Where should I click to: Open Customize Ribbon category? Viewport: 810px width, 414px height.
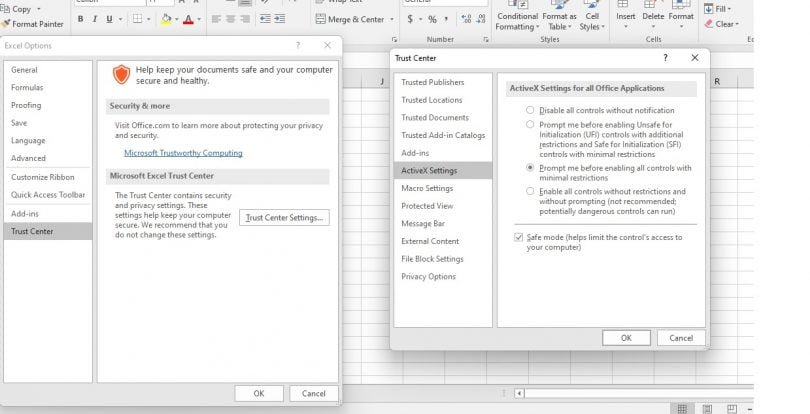pos(48,177)
